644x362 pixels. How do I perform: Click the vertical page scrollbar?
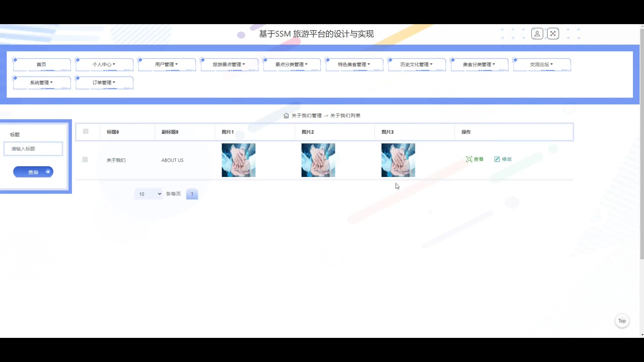[642, 144]
